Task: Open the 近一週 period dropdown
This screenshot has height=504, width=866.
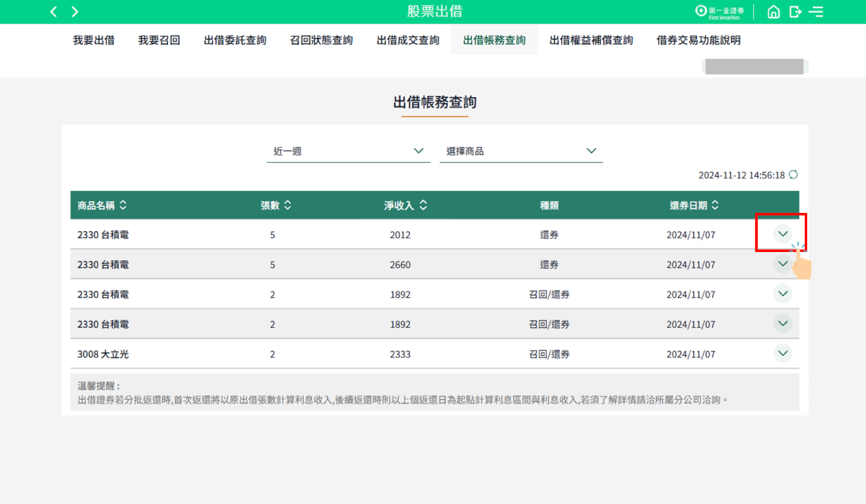Action: click(348, 151)
